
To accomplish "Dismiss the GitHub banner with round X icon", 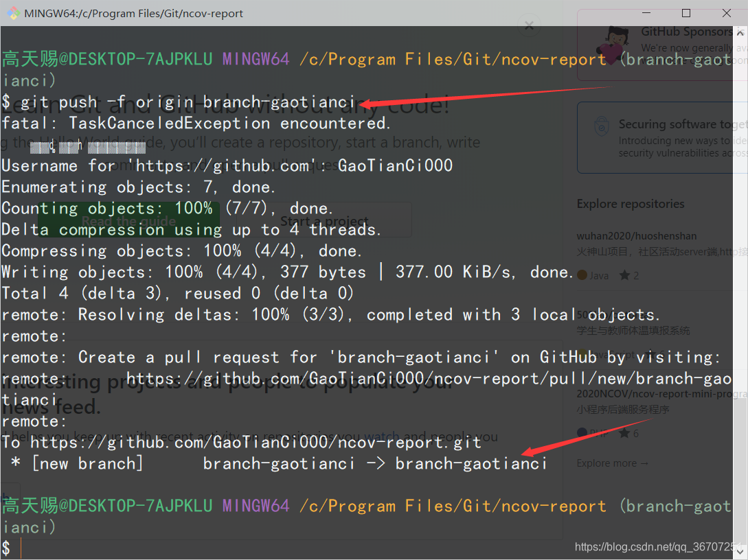I will [529, 25].
